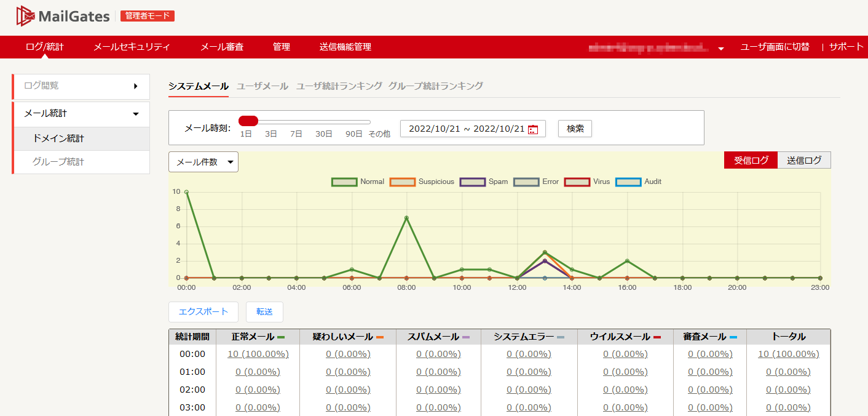Switch to the ユーザメール tab
Image resolution: width=868 pixels, height=416 pixels.
pos(262,86)
